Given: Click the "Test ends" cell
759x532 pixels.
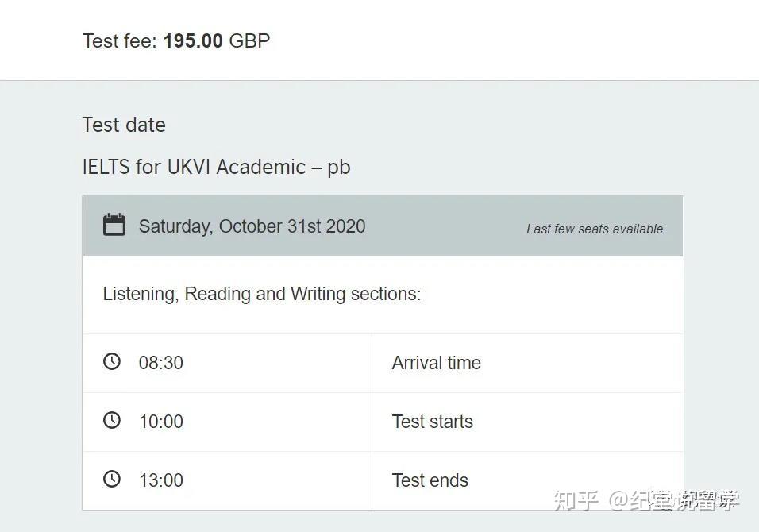Looking at the screenshot, I should [x=430, y=480].
